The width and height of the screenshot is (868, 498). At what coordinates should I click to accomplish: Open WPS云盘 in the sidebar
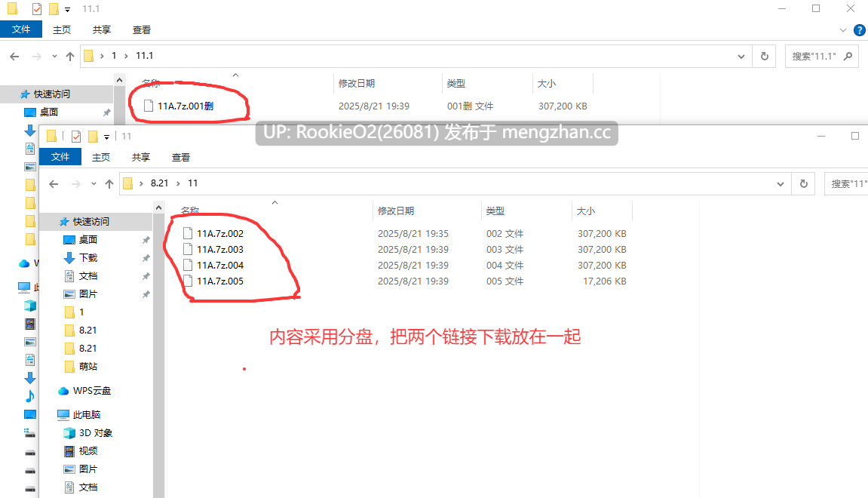tap(92, 391)
